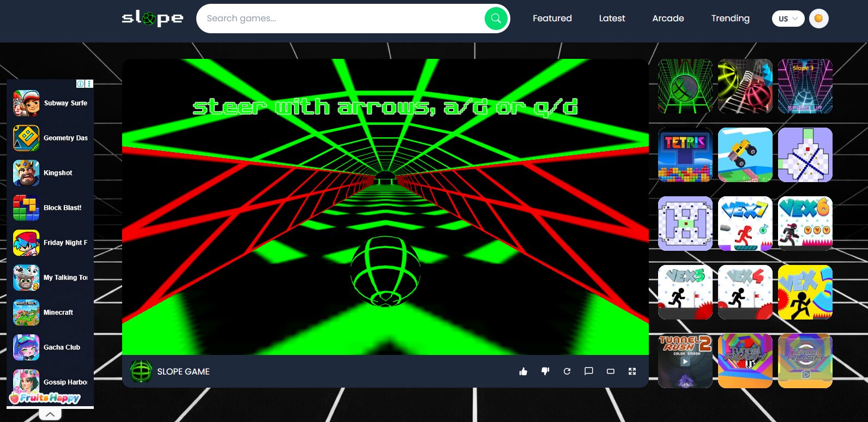Toggle light/dark theme with sun button

[818, 19]
